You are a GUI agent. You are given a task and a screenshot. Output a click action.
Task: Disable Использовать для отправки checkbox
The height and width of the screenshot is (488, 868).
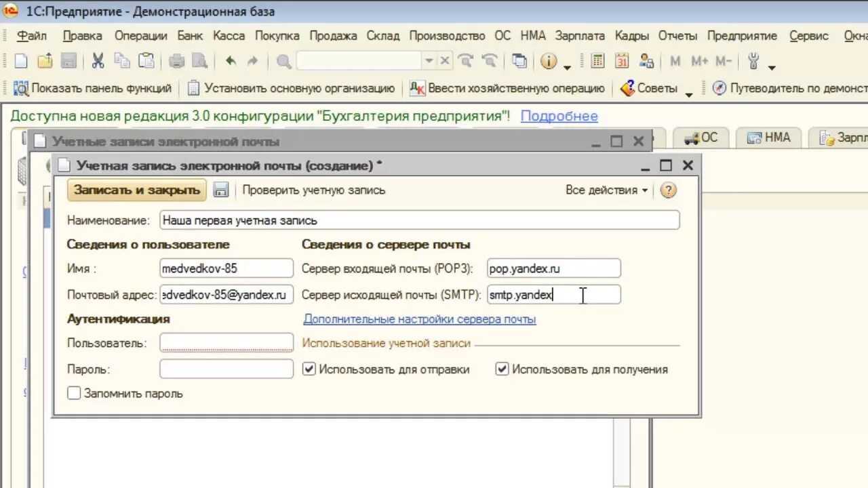(309, 369)
